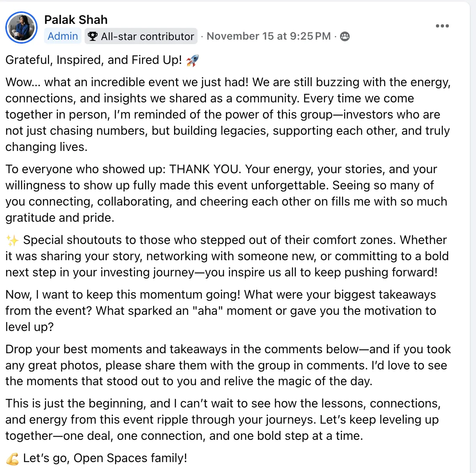The width and height of the screenshot is (476, 473).
Task: Click the flexed biceps emoji
Action: point(12,458)
